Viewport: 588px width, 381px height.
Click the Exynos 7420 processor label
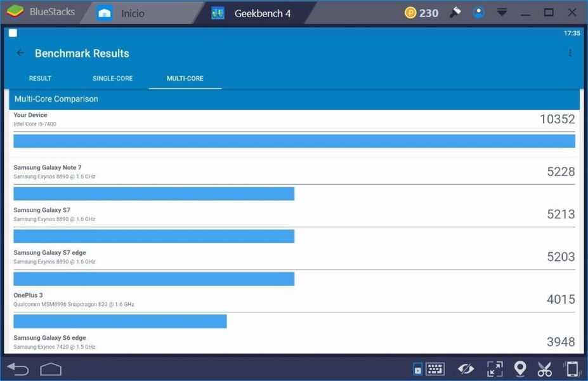(55, 347)
